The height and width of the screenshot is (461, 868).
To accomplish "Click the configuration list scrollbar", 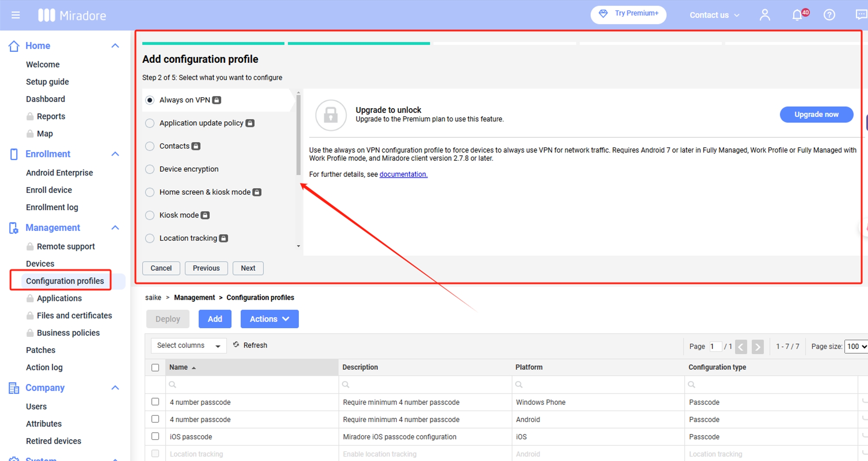I will coord(298,134).
